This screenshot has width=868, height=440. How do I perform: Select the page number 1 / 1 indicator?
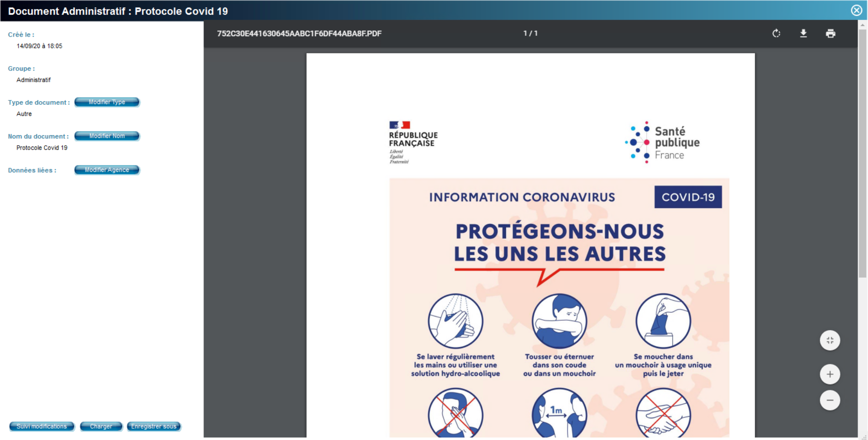(x=531, y=33)
